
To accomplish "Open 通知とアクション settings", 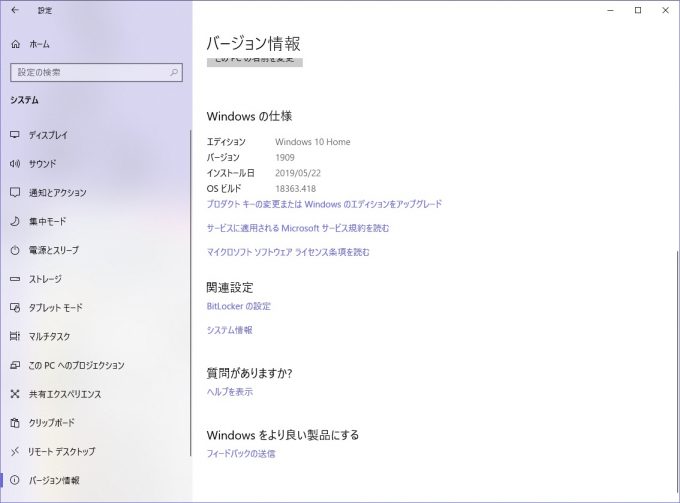I will click(95, 193).
